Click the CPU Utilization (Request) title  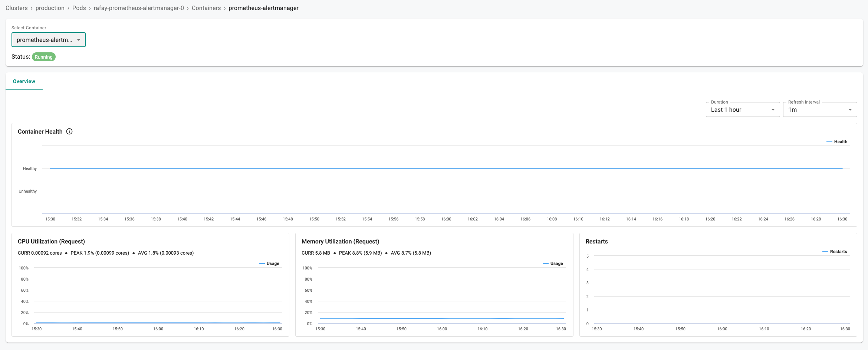[51, 241]
